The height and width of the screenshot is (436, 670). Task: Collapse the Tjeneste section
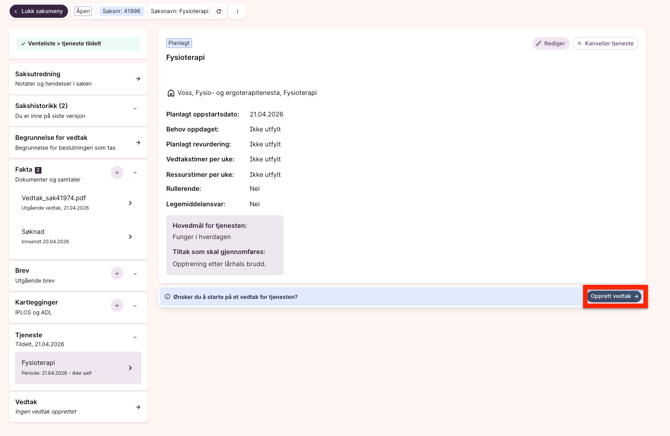(135, 338)
